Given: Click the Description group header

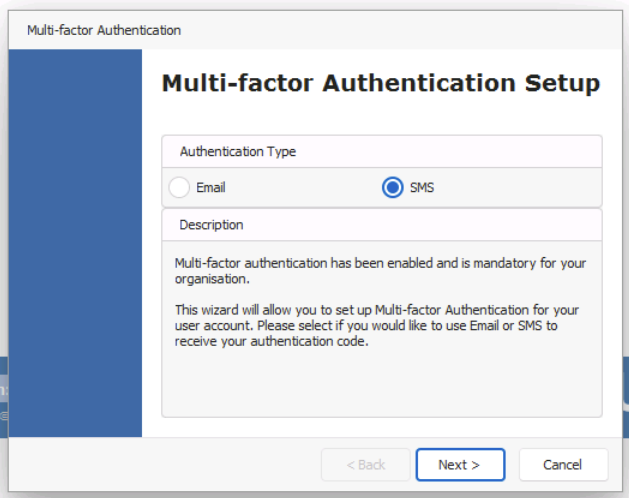Looking at the screenshot, I should 382,225.
